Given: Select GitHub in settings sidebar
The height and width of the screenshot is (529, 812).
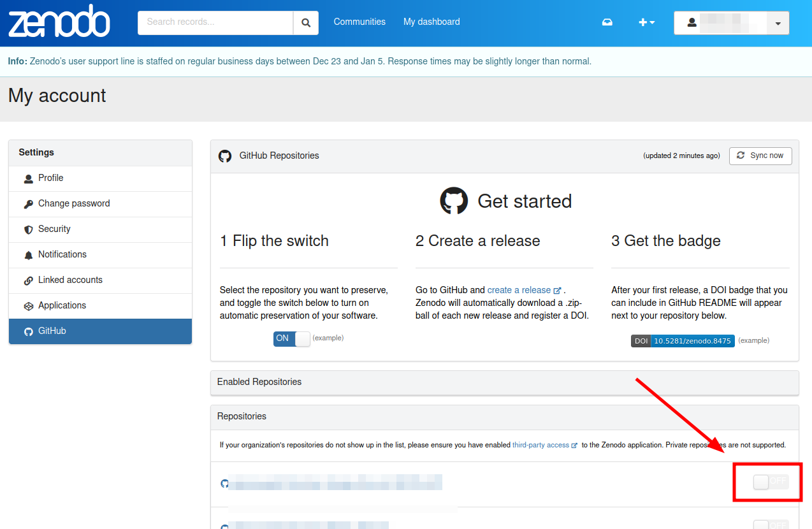Looking at the screenshot, I should pos(100,331).
